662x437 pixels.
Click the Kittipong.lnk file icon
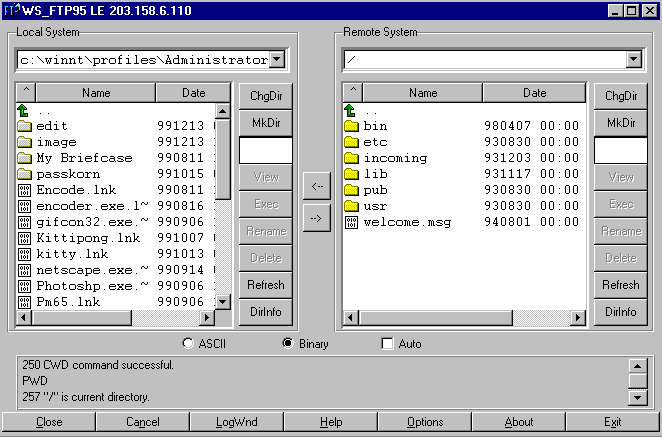(x=24, y=239)
